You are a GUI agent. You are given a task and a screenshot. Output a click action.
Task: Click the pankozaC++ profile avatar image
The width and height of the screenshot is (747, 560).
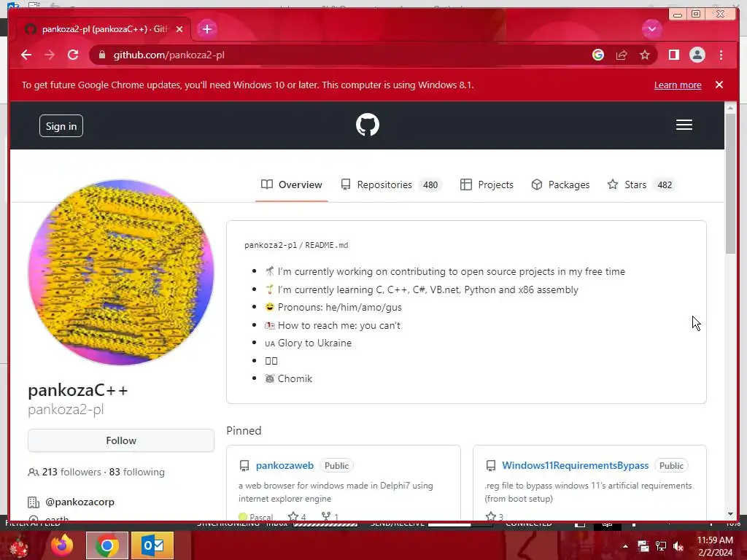[x=121, y=273]
